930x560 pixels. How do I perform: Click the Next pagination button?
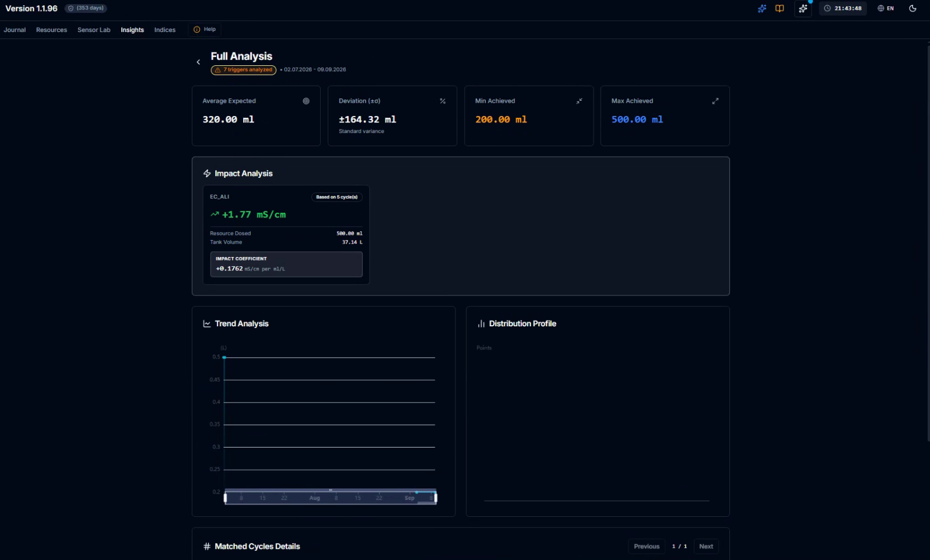[x=706, y=547]
